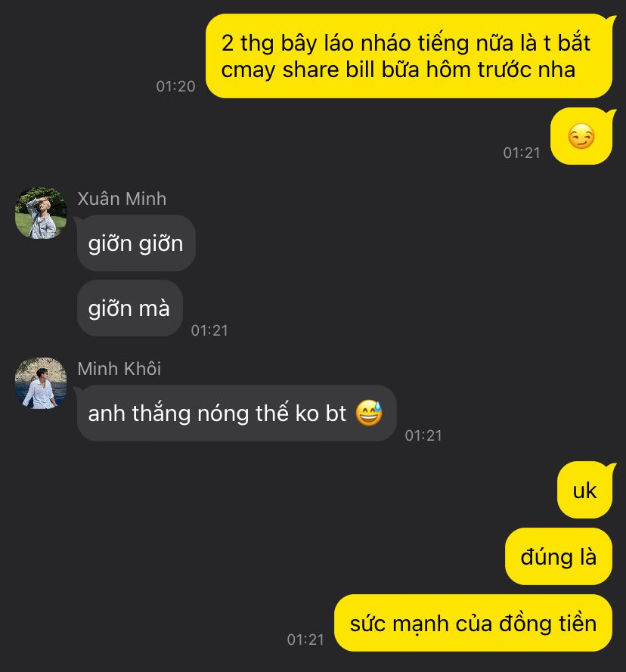Image resolution: width=626 pixels, height=672 pixels.
Task: Tap the 01:21 timestamp beside smirk emoji
Action: point(522,153)
